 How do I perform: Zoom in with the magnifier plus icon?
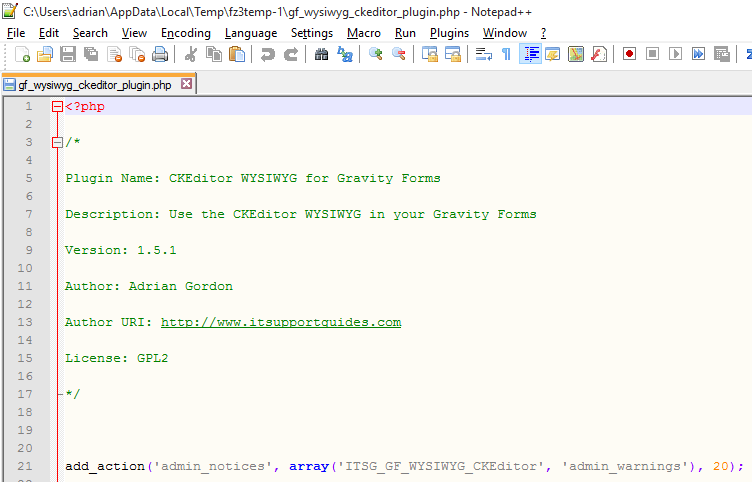[376, 54]
